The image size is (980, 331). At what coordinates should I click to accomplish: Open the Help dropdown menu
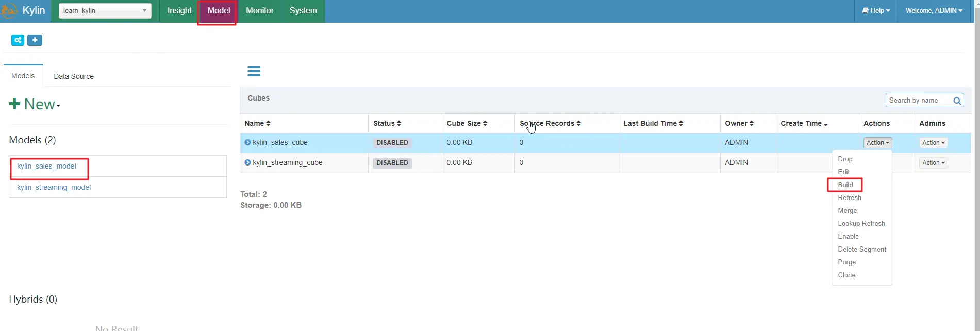click(x=876, y=10)
